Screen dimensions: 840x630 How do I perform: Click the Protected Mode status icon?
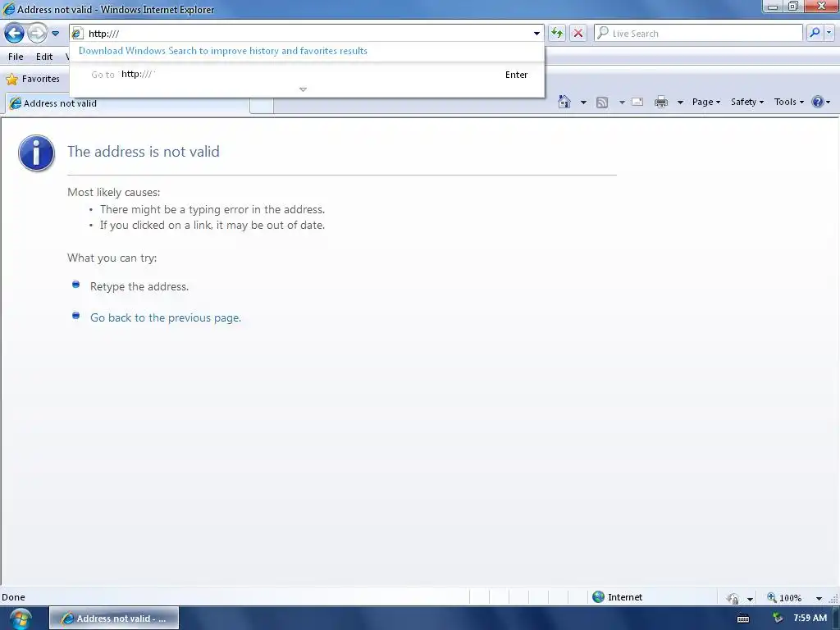click(x=733, y=598)
